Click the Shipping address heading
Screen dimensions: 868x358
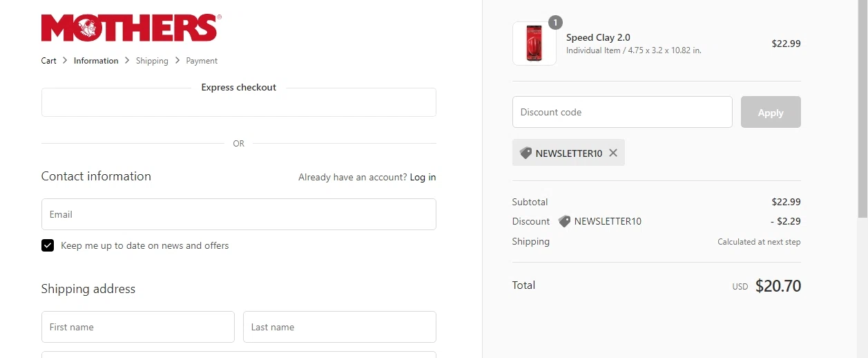click(x=88, y=289)
